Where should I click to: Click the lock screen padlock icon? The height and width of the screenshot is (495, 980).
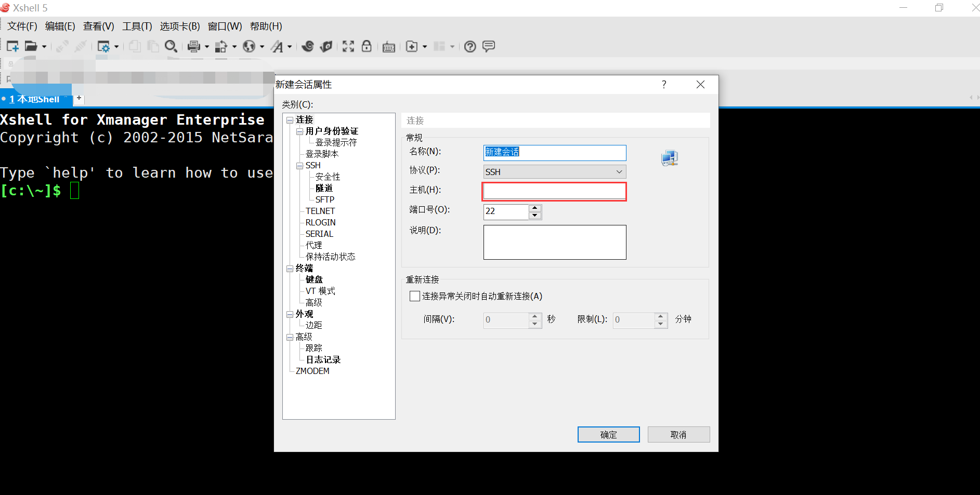coord(367,47)
